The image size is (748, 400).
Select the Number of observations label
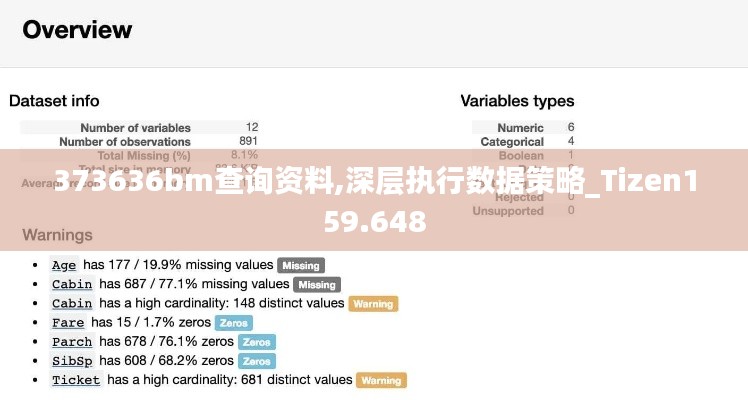click(x=125, y=142)
